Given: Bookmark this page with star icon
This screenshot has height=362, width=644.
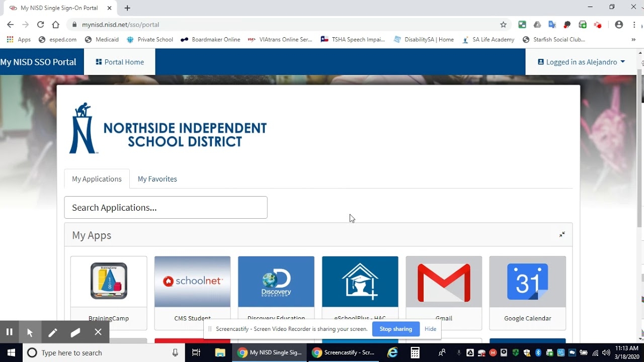Looking at the screenshot, I should [503, 25].
